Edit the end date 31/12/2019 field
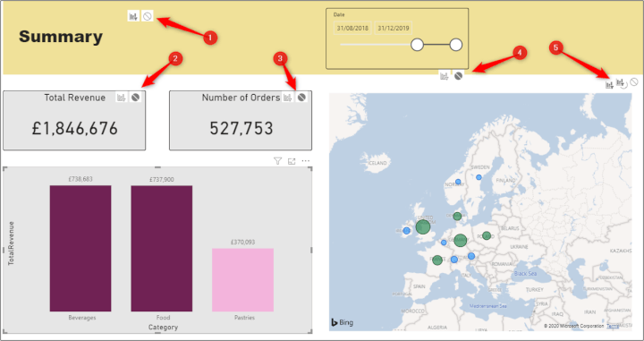644x341 pixels. pos(393,29)
